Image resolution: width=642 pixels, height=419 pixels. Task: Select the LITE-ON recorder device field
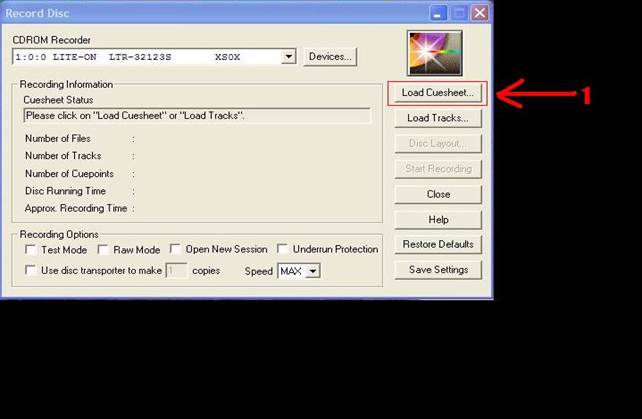145,57
